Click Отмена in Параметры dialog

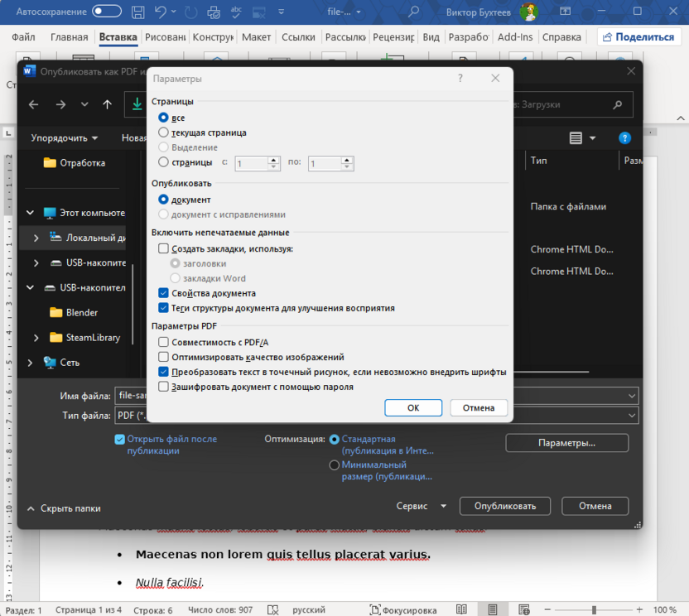coord(479,407)
